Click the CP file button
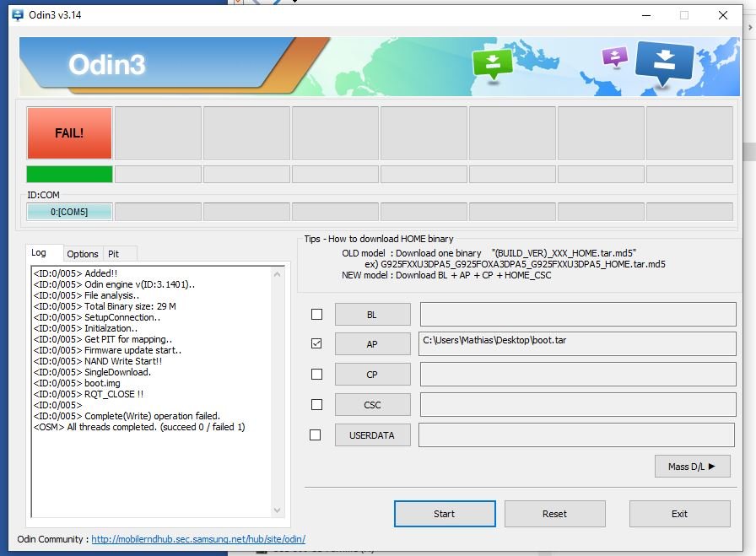This screenshot has width=756, height=556. (x=373, y=375)
